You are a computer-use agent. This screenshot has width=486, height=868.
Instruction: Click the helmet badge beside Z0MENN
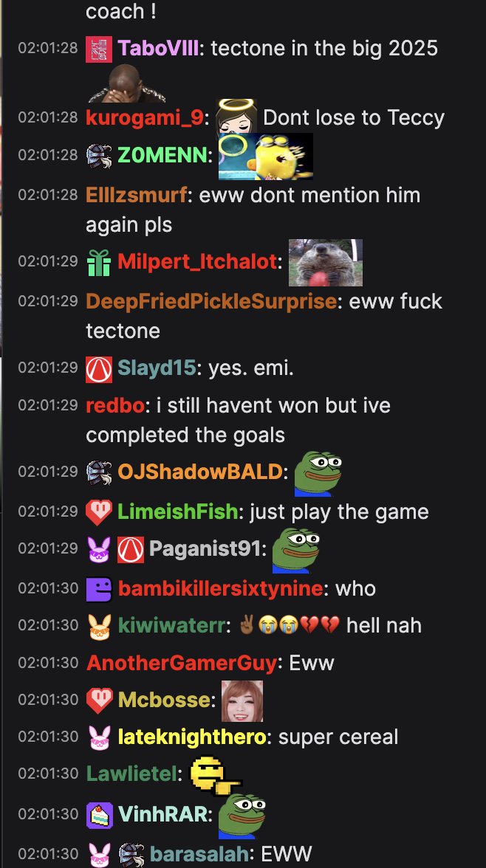[x=99, y=156]
